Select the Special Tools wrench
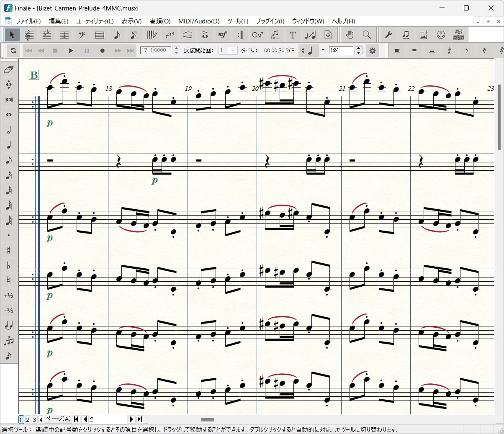This screenshot has height=434, width=504. (388, 35)
